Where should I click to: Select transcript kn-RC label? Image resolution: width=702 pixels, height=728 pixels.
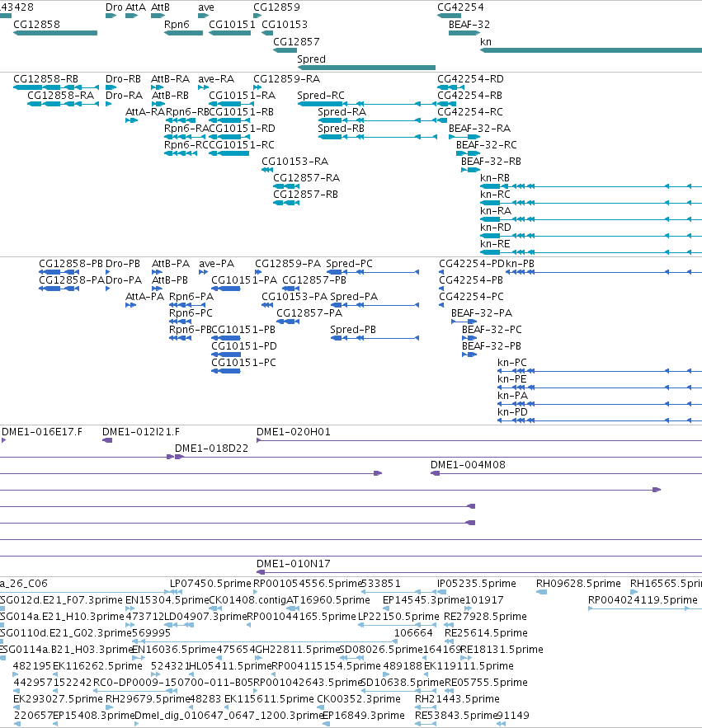pyautogui.click(x=495, y=195)
